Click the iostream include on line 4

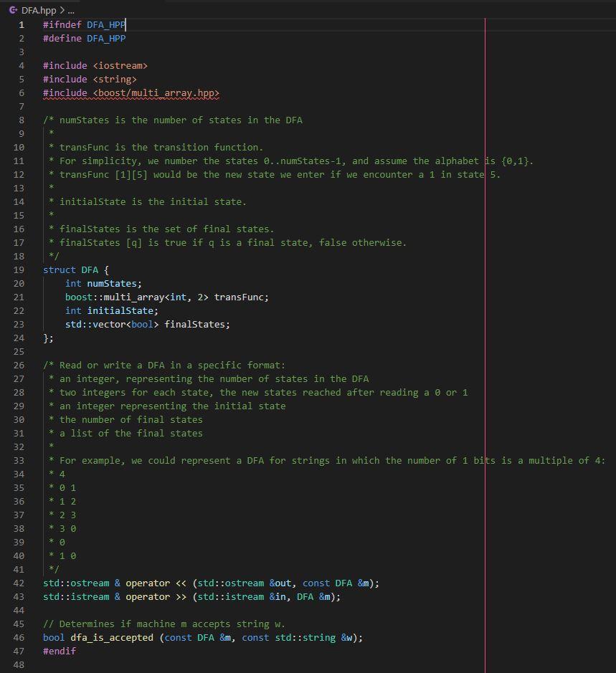(120, 65)
